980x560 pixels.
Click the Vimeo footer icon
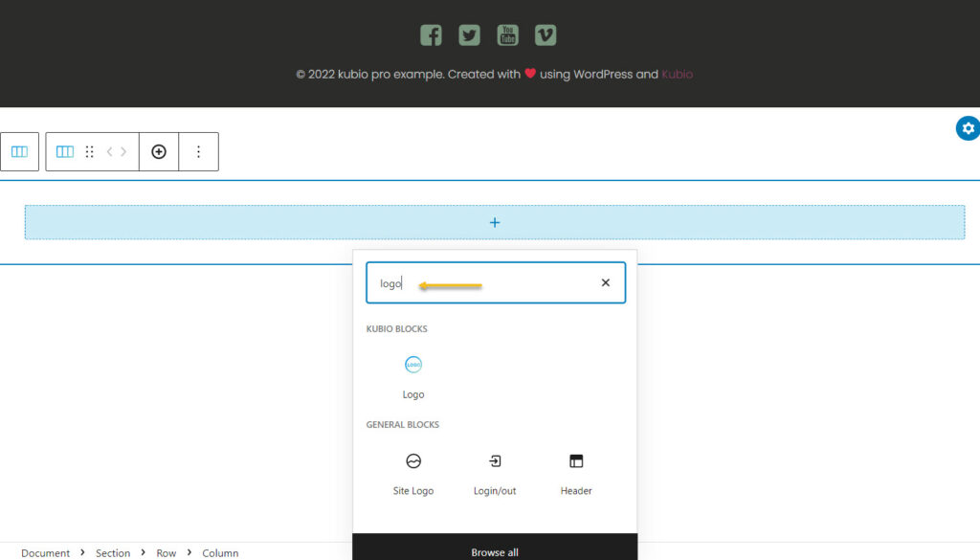[545, 34]
